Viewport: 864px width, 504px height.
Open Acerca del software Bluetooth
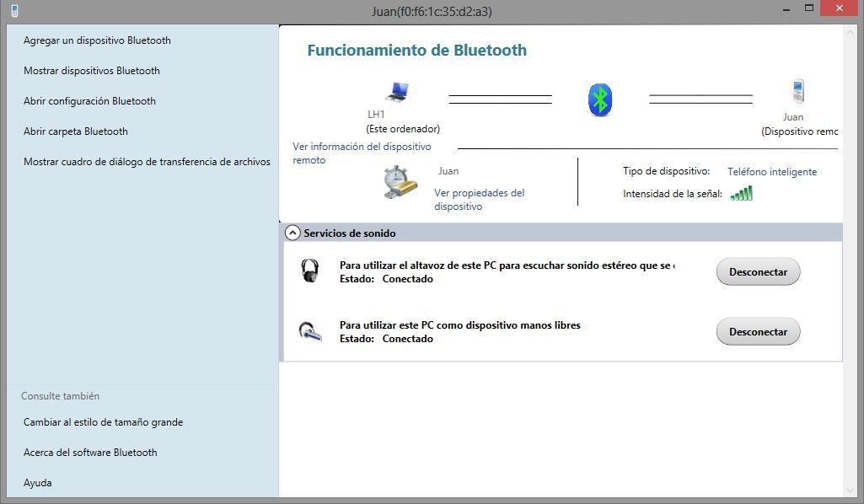[x=90, y=453]
